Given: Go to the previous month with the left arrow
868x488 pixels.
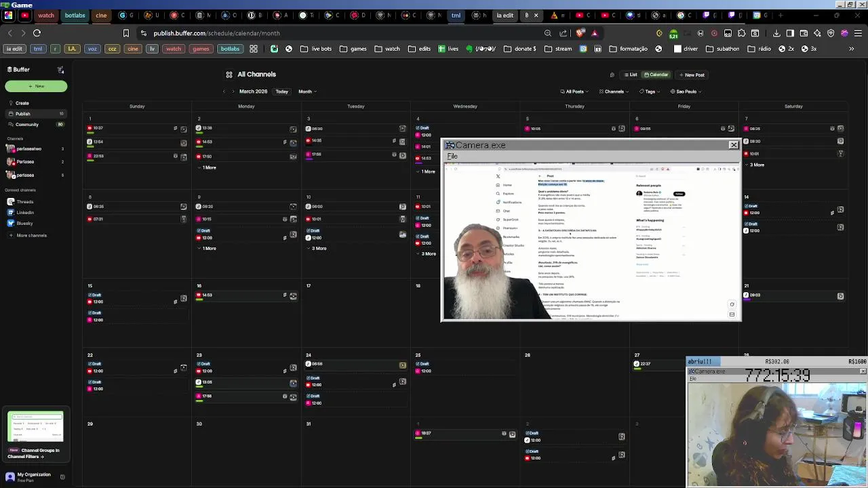Looking at the screenshot, I should [224, 91].
